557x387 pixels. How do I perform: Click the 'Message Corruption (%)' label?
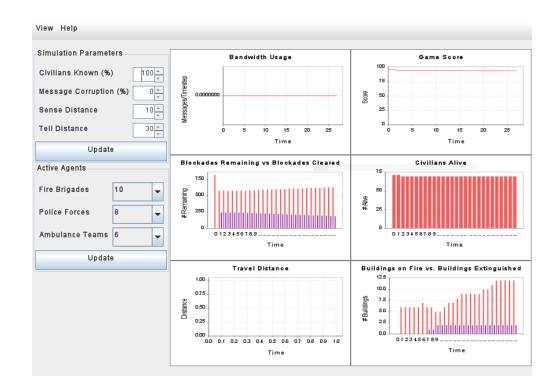(84, 92)
